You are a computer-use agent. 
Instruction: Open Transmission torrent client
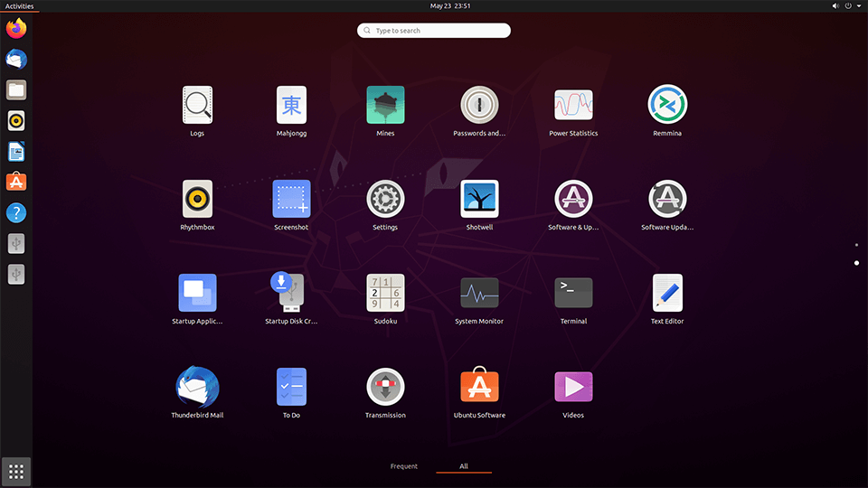(x=385, y=387)
